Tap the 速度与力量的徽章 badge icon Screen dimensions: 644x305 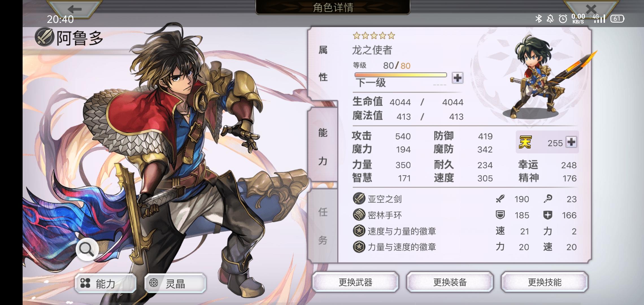point(359,231)
